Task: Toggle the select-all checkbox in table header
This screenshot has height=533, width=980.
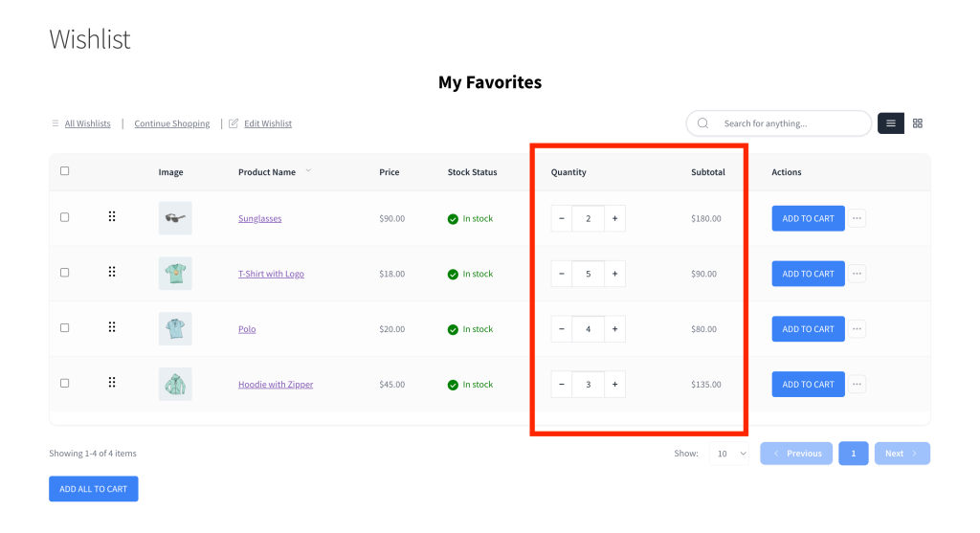Action: coord(64,170)
